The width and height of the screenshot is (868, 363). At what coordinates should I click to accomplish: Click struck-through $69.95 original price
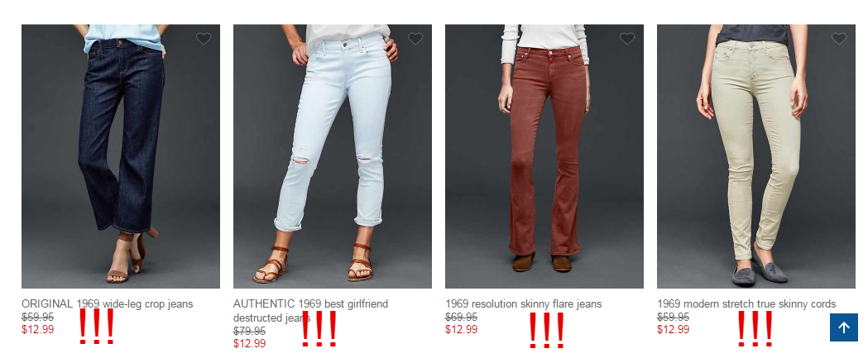pos(461,317)
